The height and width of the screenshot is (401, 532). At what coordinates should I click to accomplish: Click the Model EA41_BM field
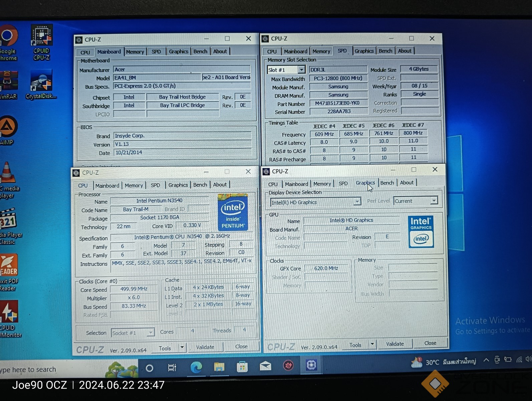coord(157,78)
